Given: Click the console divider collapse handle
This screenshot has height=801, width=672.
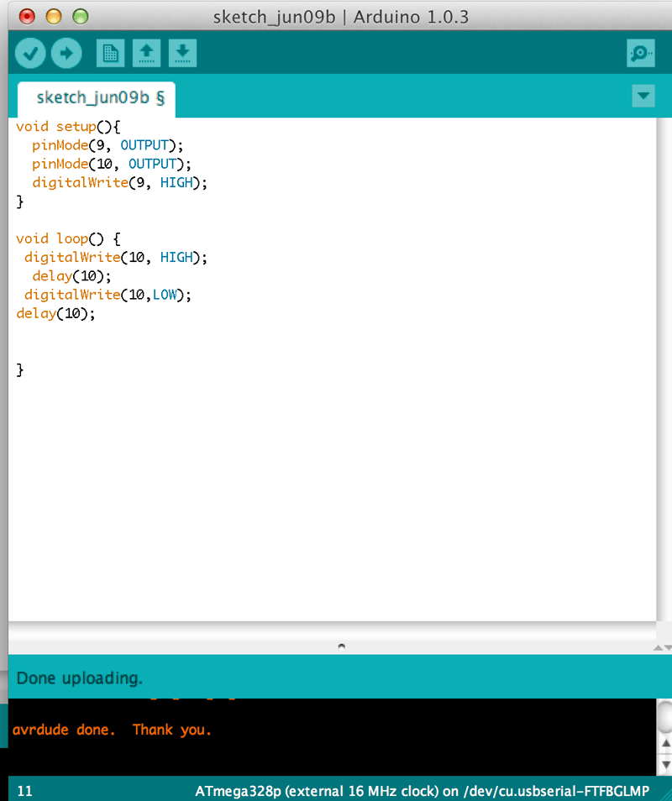Looking at the screenshot, I should (341, 647).
